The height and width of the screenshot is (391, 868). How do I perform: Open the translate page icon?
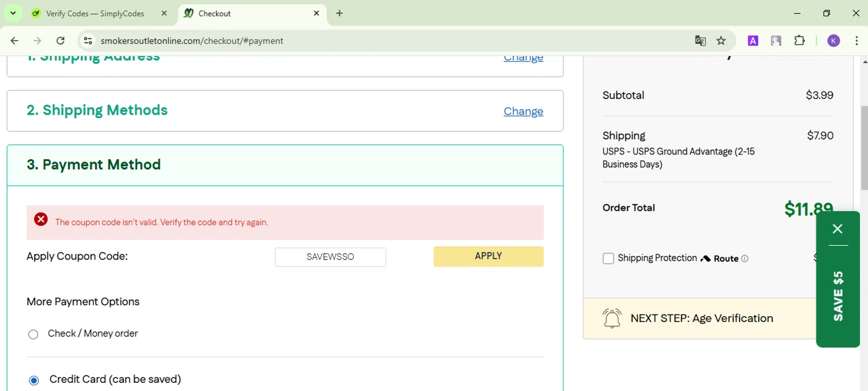[700, 41]
